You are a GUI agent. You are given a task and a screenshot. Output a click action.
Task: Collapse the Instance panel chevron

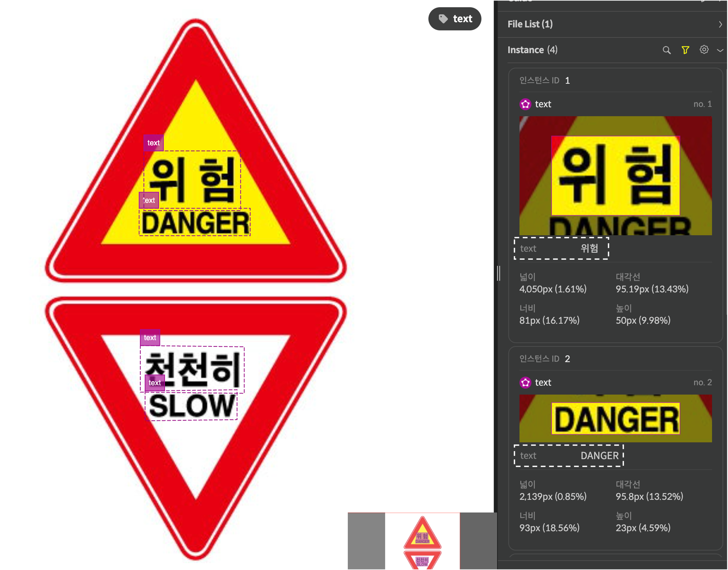[720, 50]
